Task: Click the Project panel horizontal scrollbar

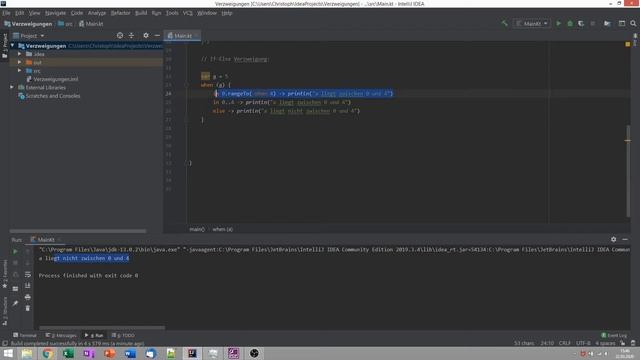Action: tap(78, 231)
